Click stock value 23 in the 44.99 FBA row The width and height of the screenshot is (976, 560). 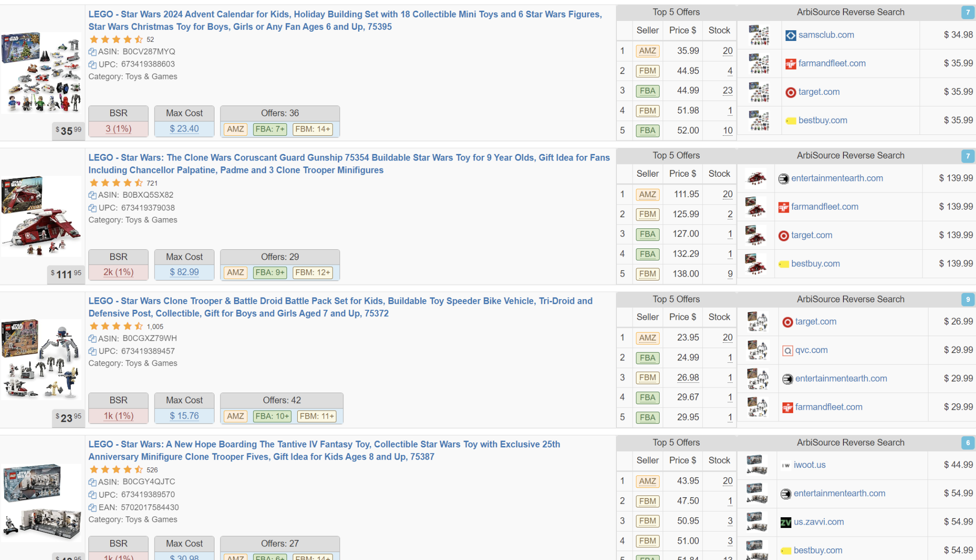tap(727, 91)
